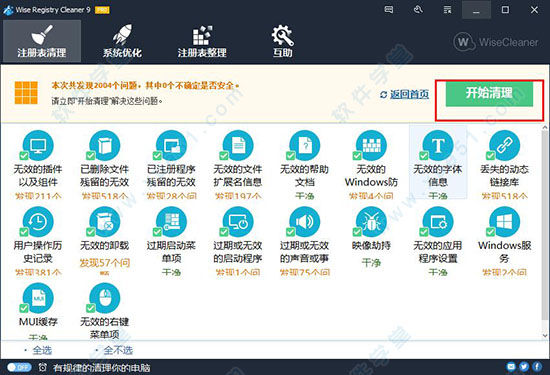This screenshot has width=550, height=375.
Task: Open the 无效的右键菜单项 mouse icon
Action: 105,298
